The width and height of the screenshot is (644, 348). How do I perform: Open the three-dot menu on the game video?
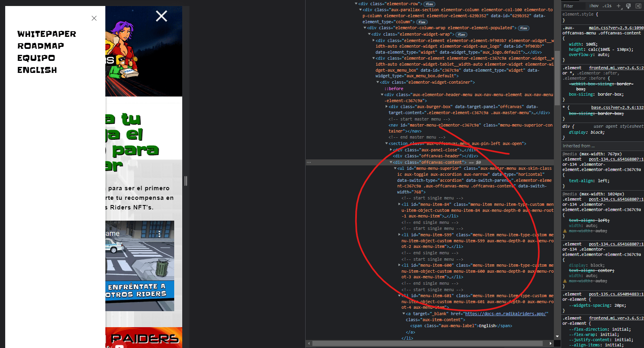coord(159,233)
